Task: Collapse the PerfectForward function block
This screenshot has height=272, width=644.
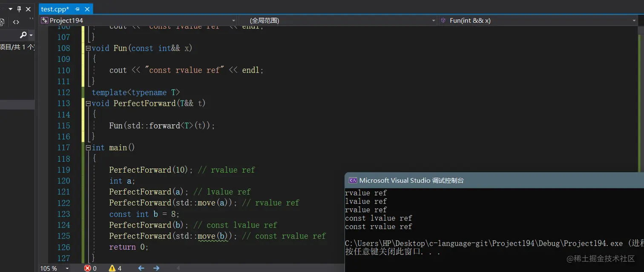Action: (88, 103)
